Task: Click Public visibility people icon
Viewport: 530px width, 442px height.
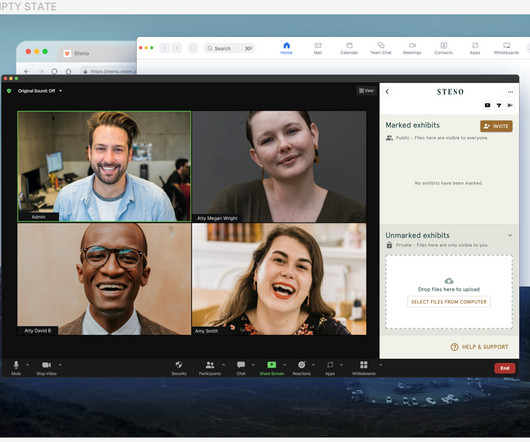Action: click(389, 138)
